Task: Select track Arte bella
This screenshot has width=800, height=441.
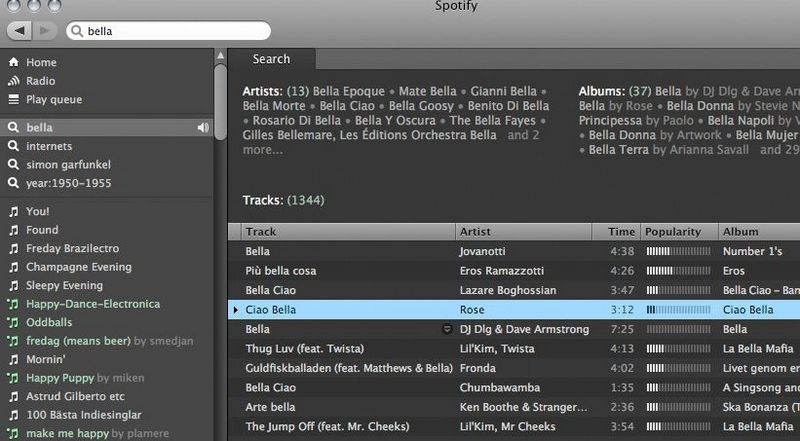Action: [x=270, y=407]
